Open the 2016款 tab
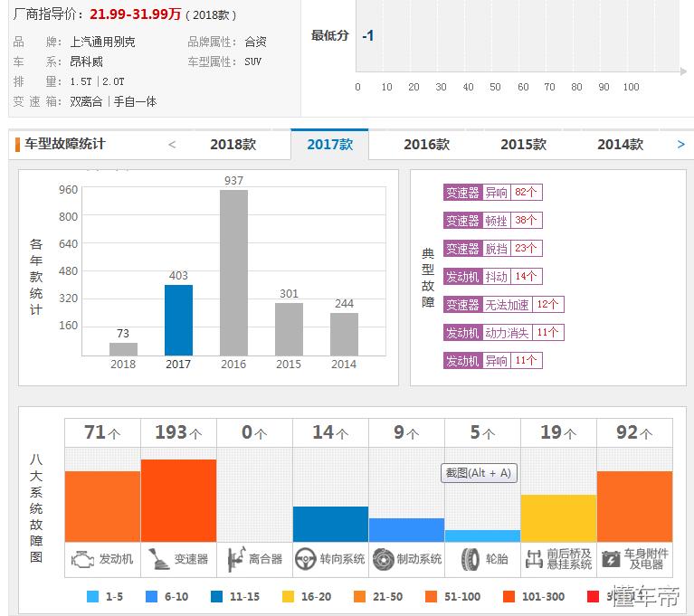 (x=427, y=144)
